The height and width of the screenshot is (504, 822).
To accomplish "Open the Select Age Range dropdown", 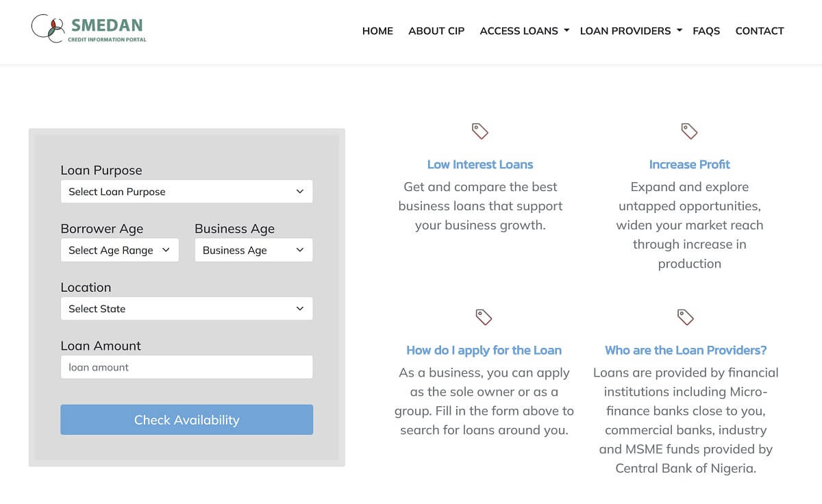I will pos(119,251).
